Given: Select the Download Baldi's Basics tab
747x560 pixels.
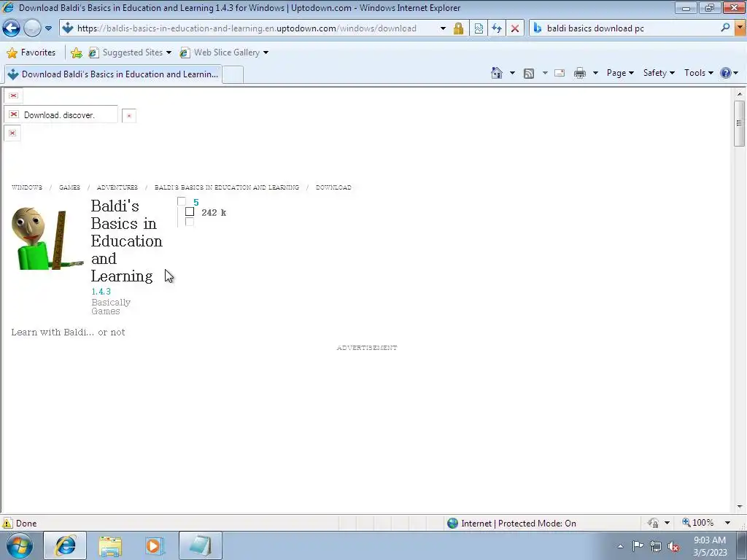Looking at the screenshot, I should (112, 74).
